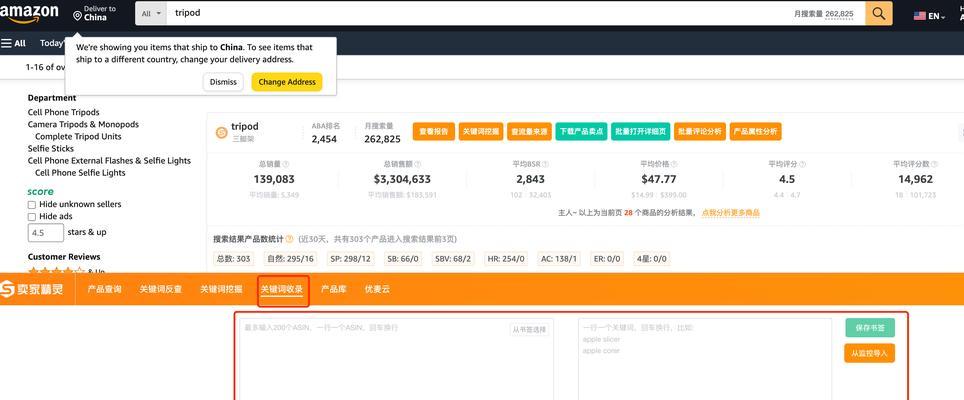Open Cell Phone Tripods department link

[x=63, y=112]
